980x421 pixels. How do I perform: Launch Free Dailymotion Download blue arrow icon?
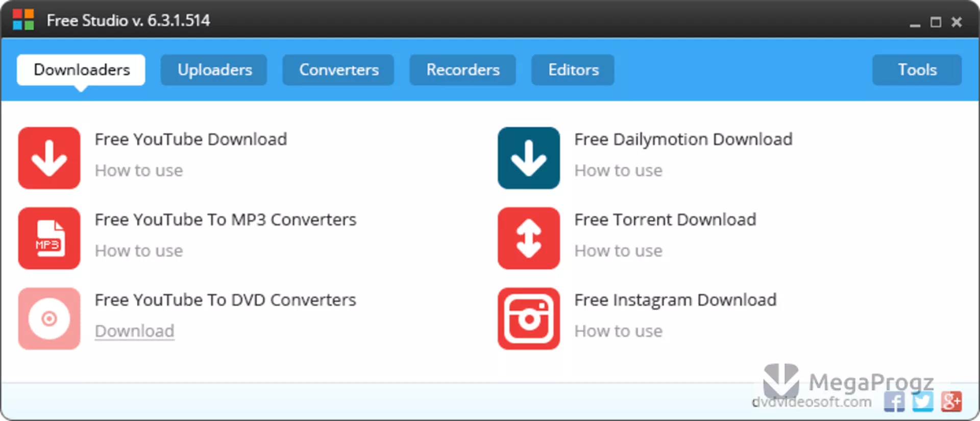pos(529,158)
